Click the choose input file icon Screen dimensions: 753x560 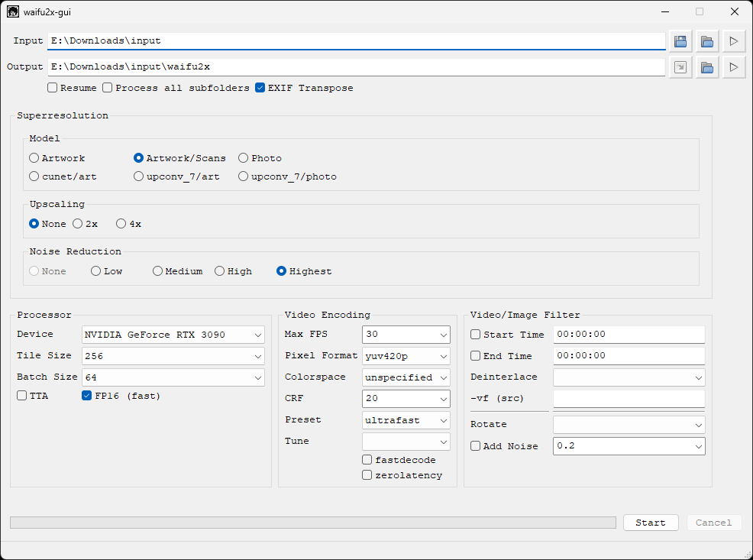point(680,41)
